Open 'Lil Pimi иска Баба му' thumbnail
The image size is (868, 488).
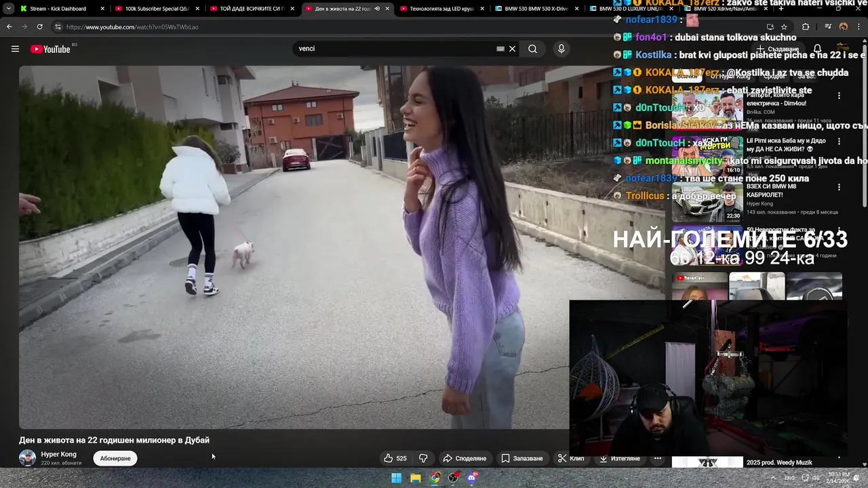[x=707, y=156]
